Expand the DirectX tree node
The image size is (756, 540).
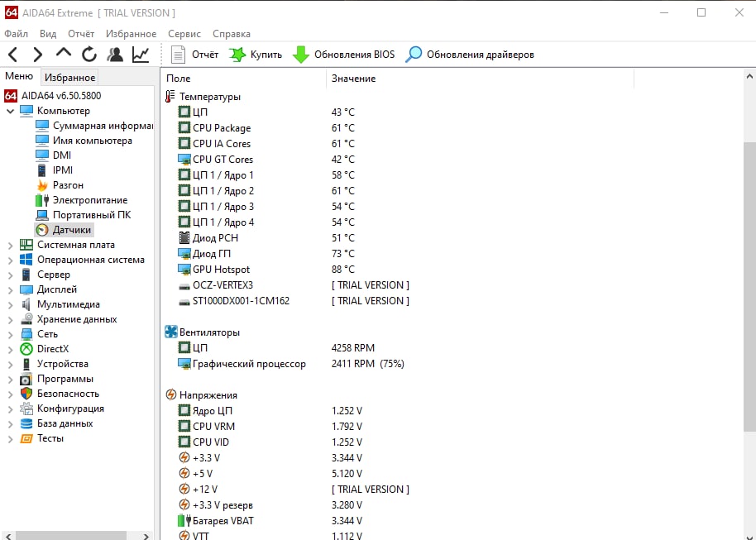coord(10,350)
